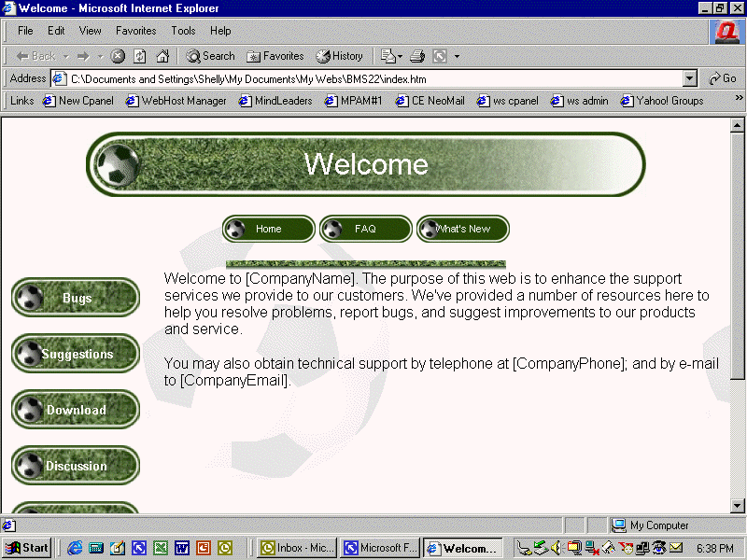
Task: Show more Links via the chevron
Action: pyautogui.click(x=739, y=98)
